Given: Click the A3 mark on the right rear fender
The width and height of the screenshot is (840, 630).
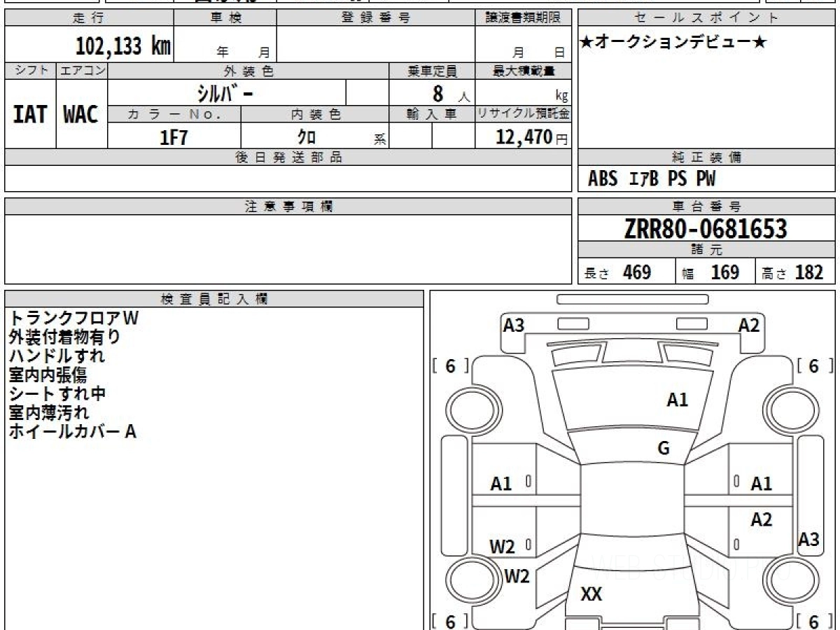Looking at the screenshot, I should click(809, 540).
